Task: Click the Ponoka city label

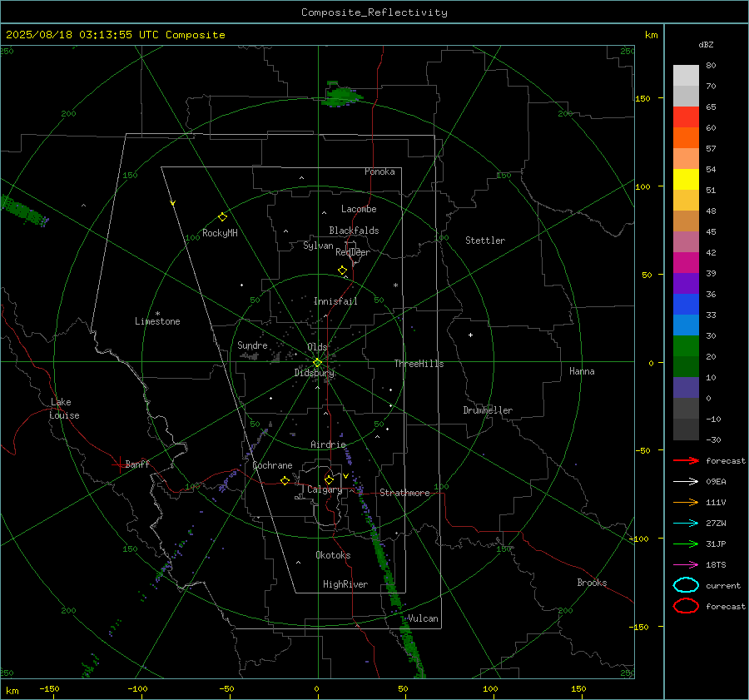Action: coord(379,171)
